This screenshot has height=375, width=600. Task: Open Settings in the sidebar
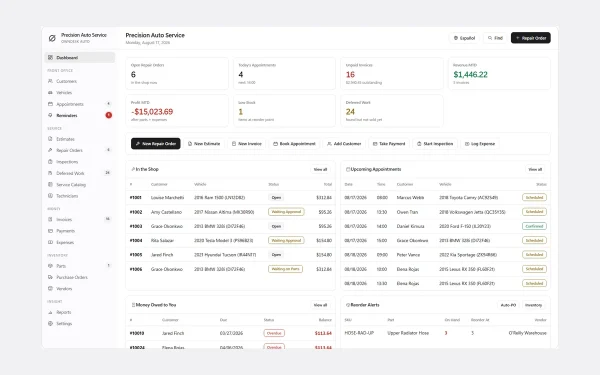[80, 323]
